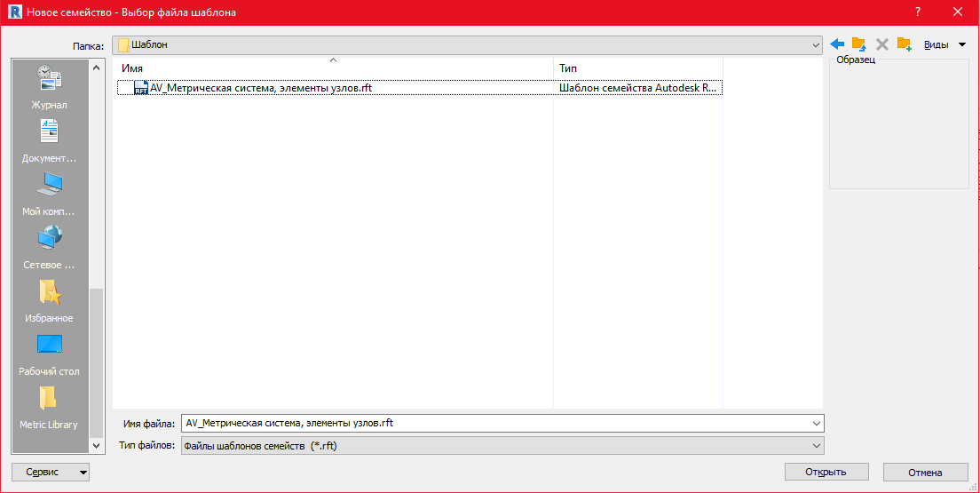This screenshot has height=493, width=980.
Task: Open the Сервис tools dropdown button
Action: click(51, 473)
